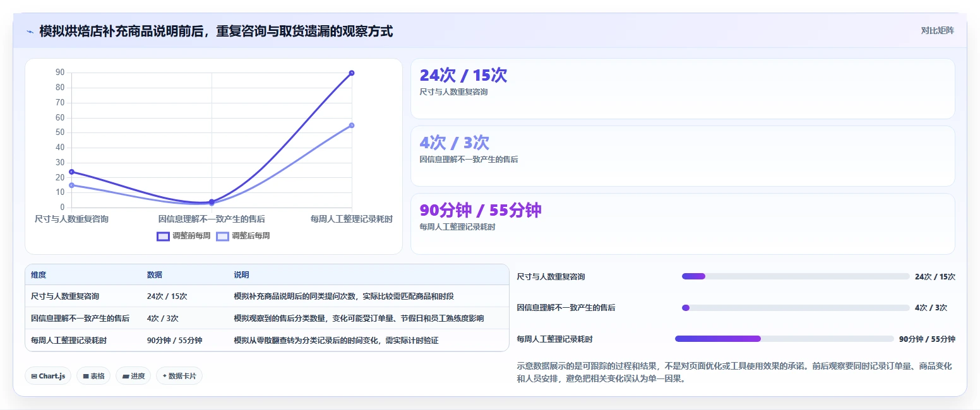Click the 24次 / 15次 value beside progress bar
980x410 pixels.
pos(935,276)
